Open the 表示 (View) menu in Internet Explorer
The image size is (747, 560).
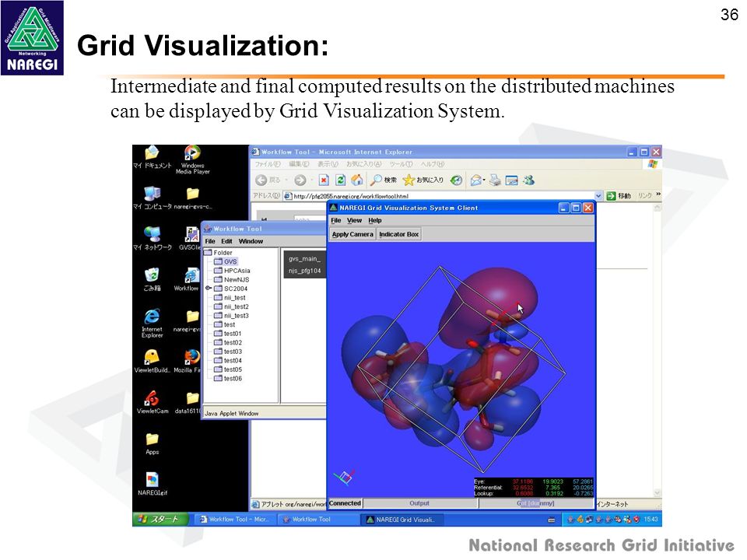click(x=328, y=164)
